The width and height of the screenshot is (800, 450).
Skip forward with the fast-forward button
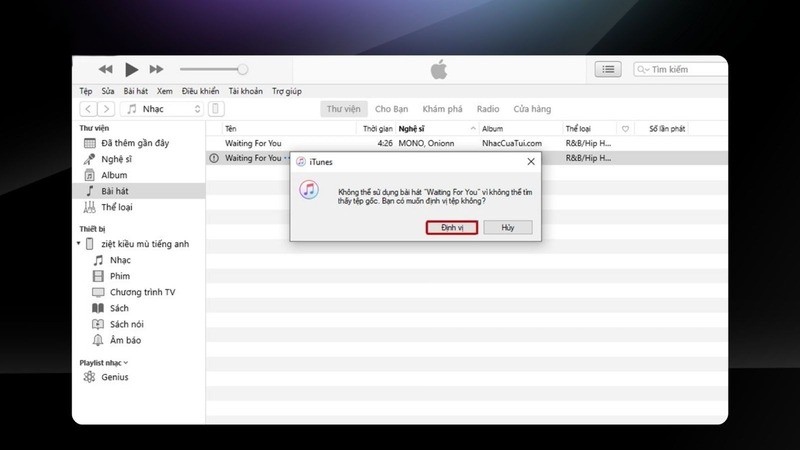pos(156,69)
